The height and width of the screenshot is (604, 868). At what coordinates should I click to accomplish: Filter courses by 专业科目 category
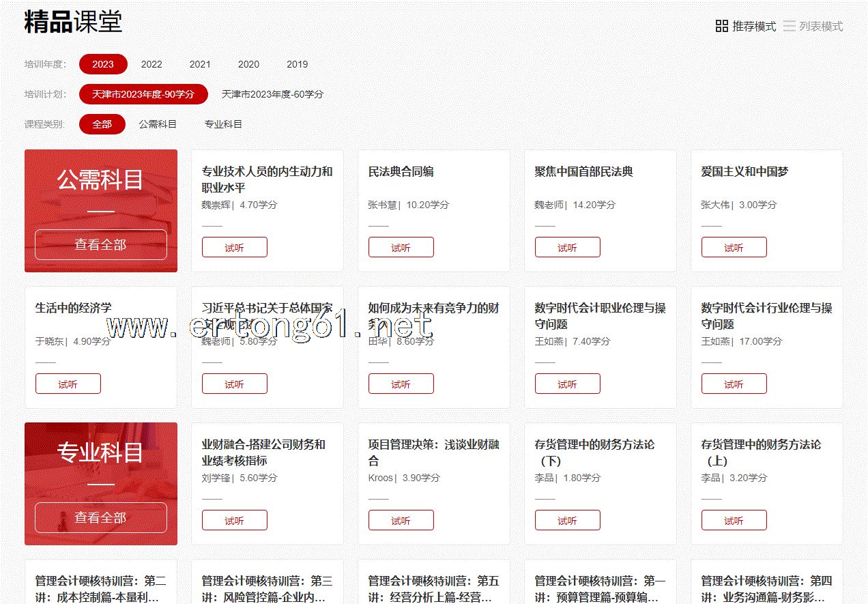[x=223, y=124]
